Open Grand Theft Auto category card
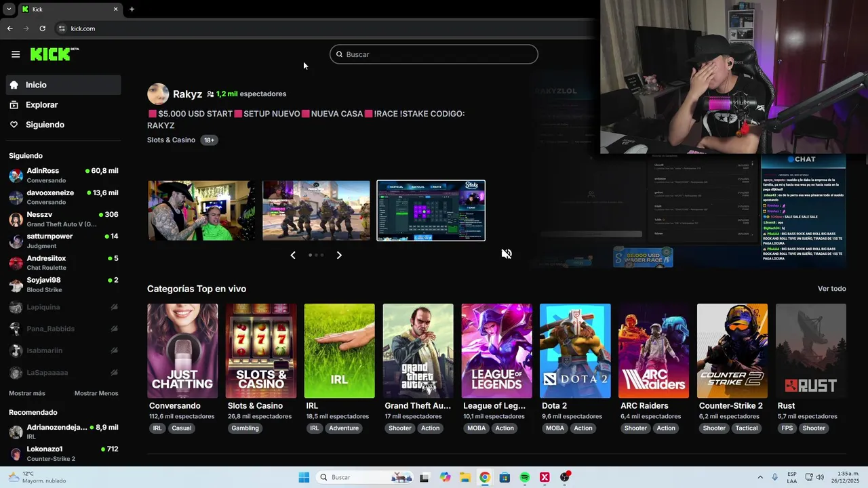The image size is (868, 488). coord(418,350)
